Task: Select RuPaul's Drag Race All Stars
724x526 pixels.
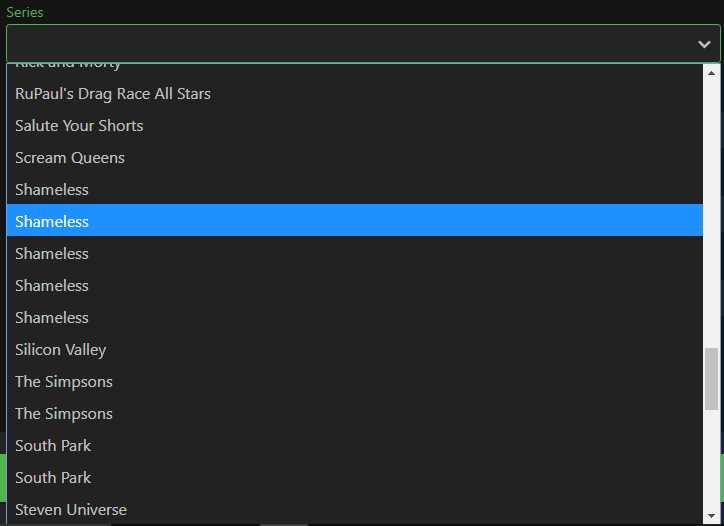Action: click(x=113, y=94)
